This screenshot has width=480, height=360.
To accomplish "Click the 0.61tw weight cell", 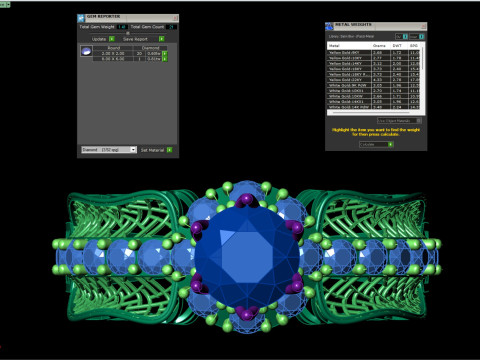I will click(x=154, y=59).
